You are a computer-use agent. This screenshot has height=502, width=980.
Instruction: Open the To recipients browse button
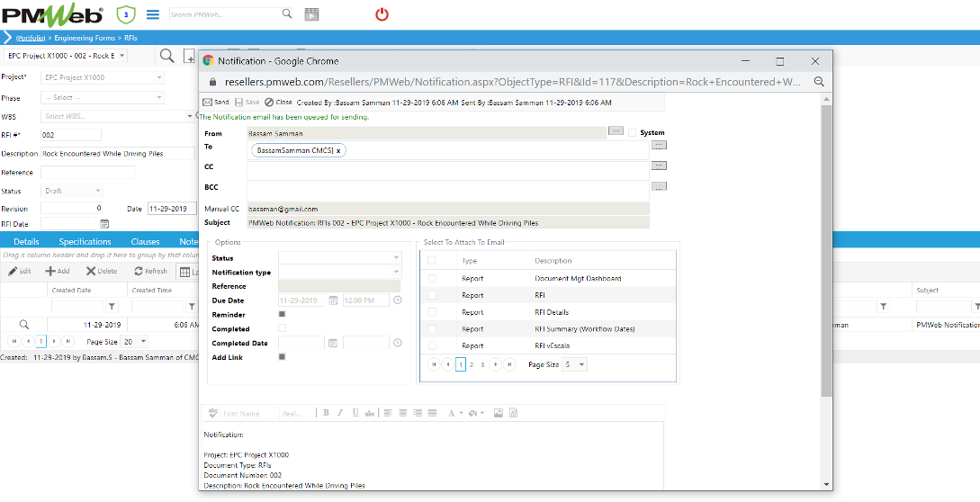(659, 145)
